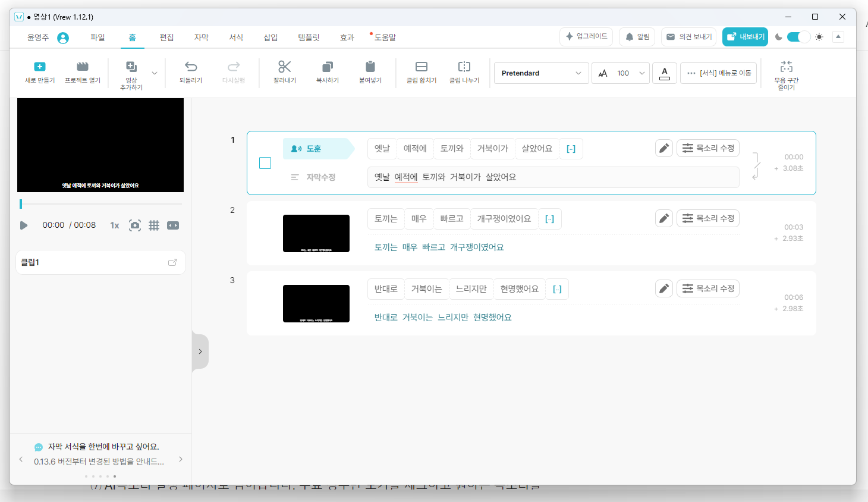Open the 편집 menu tab

click(x=166, y=37)
